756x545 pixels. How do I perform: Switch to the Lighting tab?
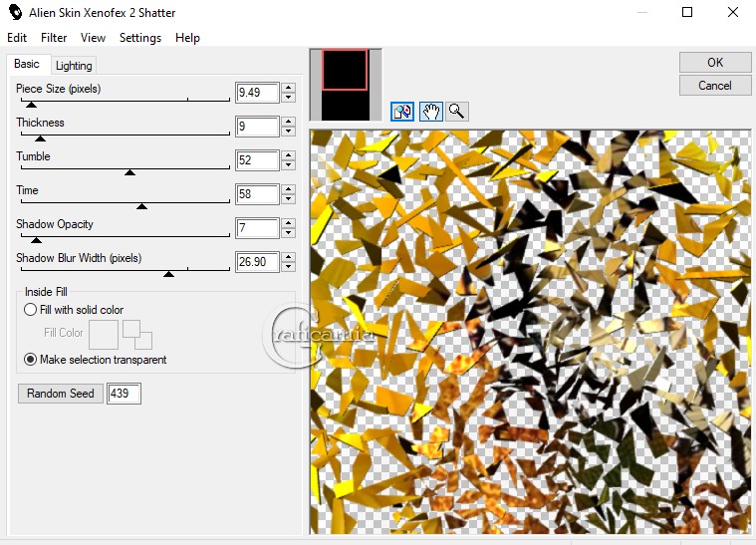pos(74,66)
